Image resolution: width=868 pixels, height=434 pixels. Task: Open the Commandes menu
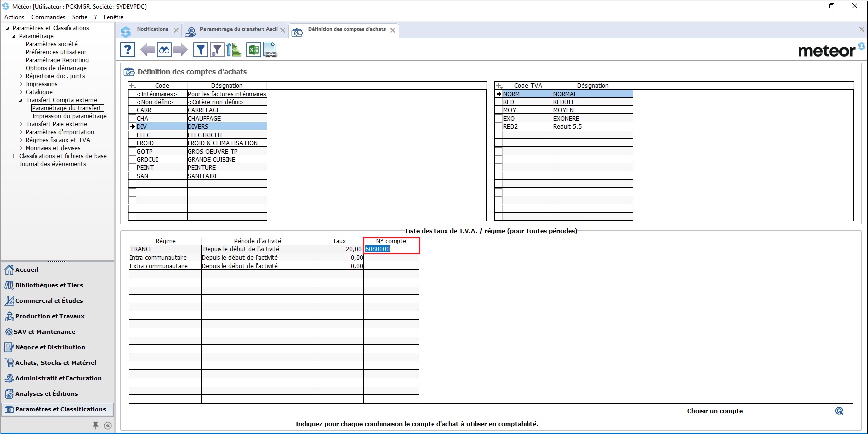click(48, 17)
